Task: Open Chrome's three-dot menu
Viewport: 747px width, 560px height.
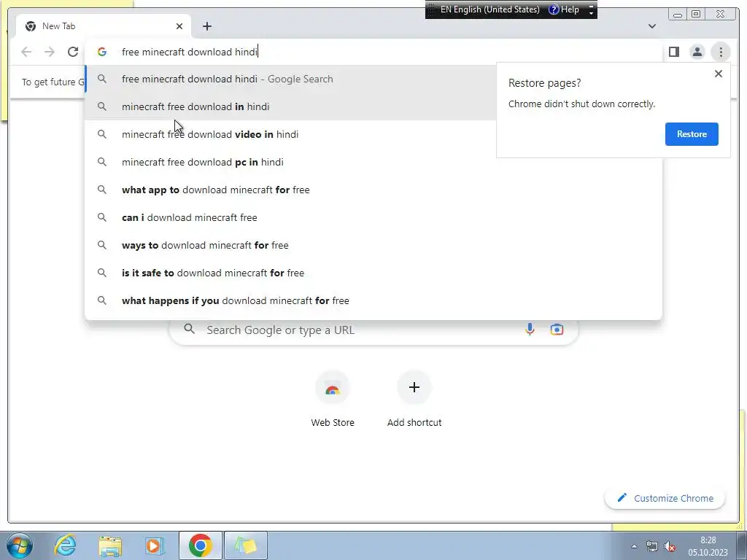Action: [x=721, y=52]
